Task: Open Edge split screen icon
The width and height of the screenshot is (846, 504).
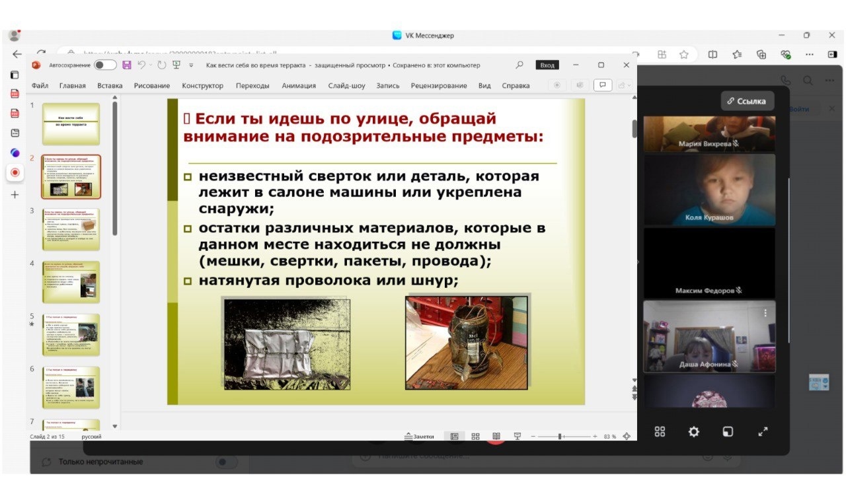Action: click(712, 55)
